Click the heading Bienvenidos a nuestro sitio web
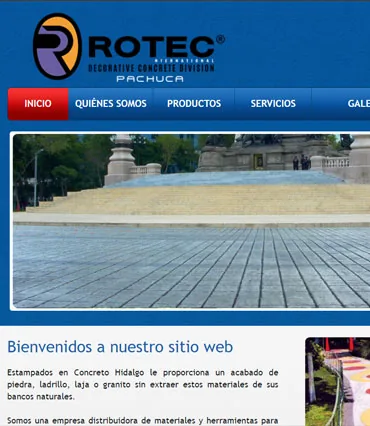This screenshot has width=370, height=426. point(120,347)
